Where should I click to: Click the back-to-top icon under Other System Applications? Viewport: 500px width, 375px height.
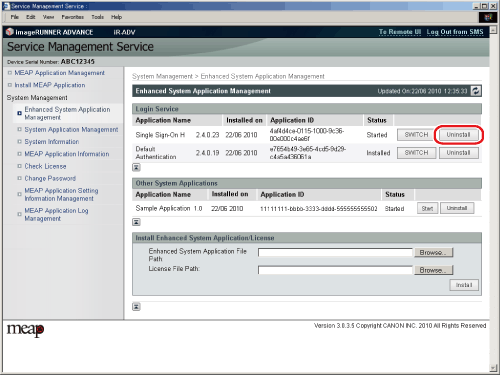[x=136, y=222]
